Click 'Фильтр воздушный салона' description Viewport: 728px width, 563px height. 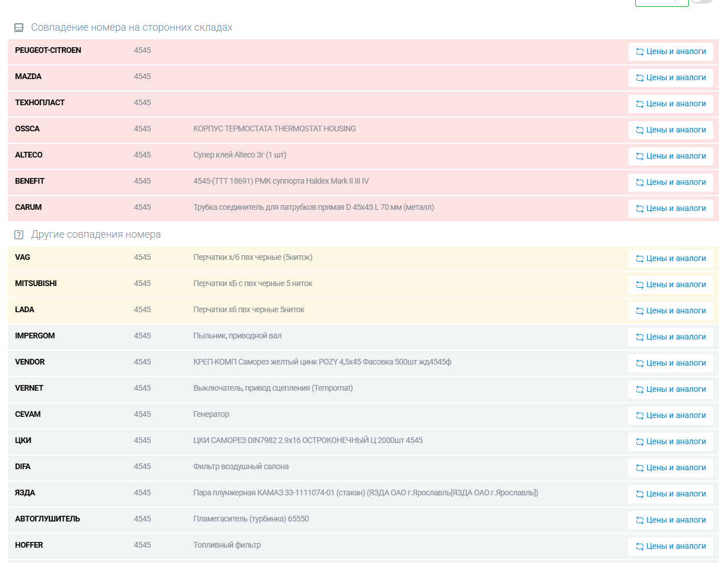[x=241, y=467]
